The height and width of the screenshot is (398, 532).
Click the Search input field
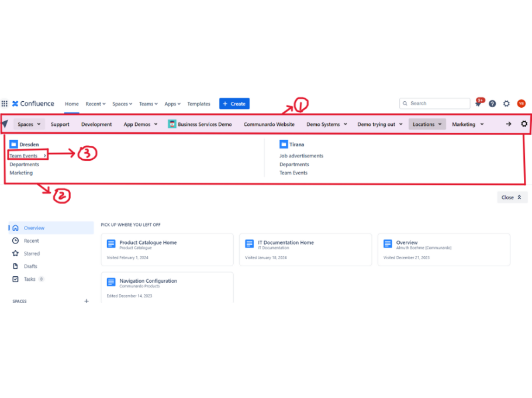[x=436, y=103]
